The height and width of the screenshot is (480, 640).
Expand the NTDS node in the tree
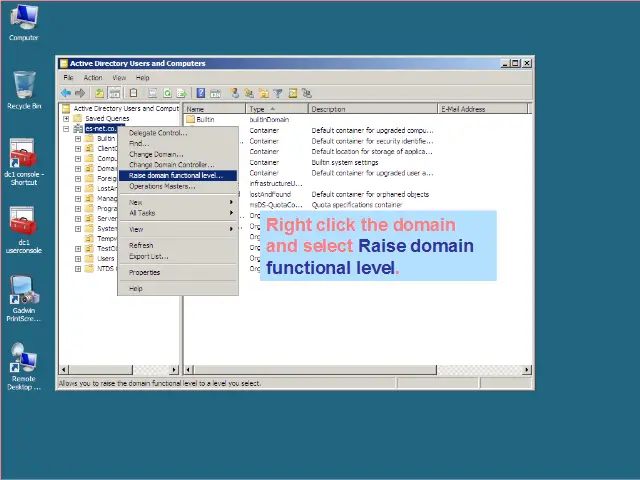coord(78,269)
